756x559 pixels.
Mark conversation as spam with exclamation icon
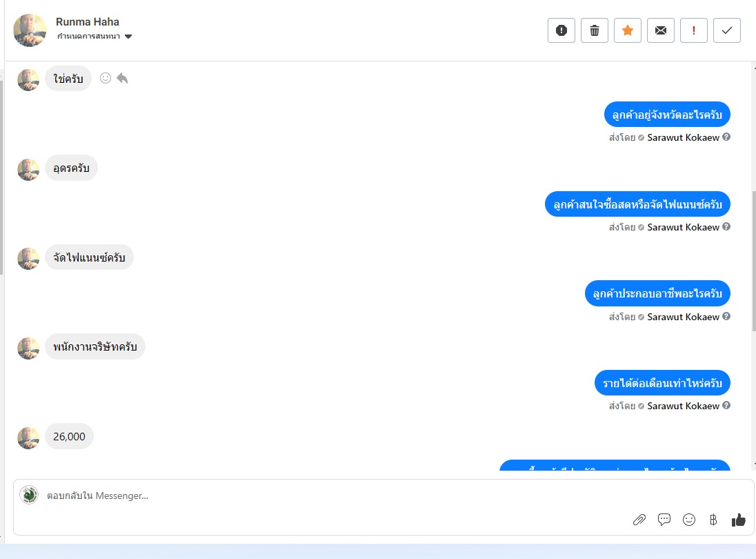(x=561, y=30)
